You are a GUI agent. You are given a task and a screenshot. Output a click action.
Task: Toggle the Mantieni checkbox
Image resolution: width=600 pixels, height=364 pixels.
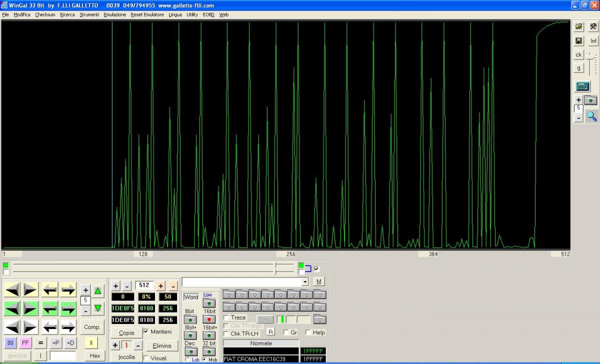tap(146, 332)
